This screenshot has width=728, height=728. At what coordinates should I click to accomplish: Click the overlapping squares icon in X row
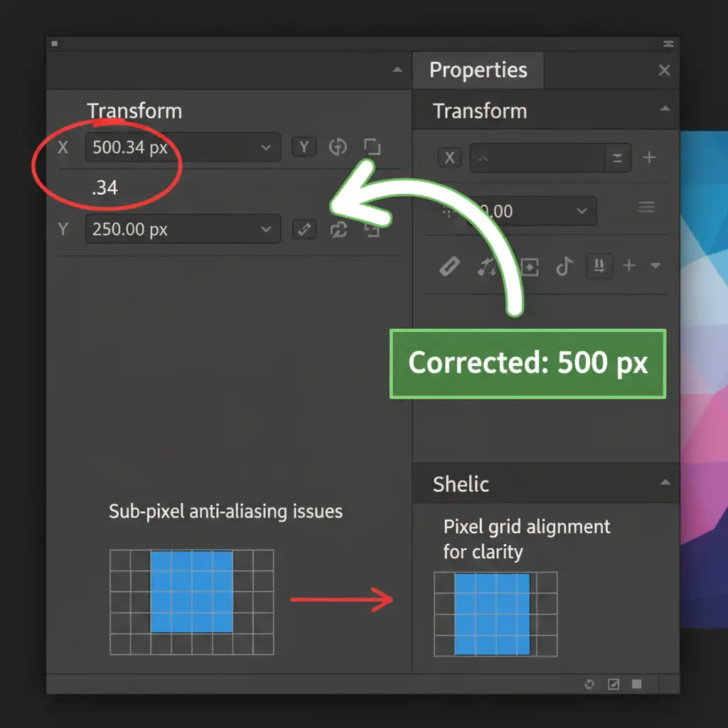click(x=372, y=147)
